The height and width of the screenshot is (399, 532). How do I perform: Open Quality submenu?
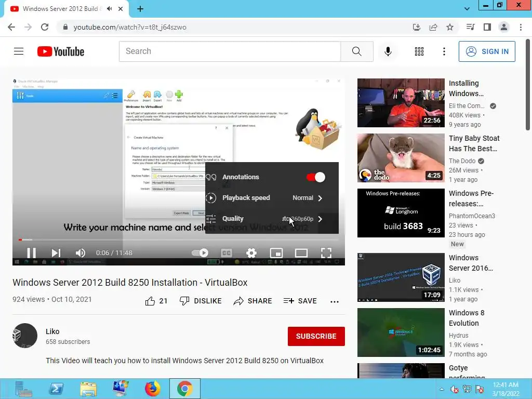pos(272,219)
